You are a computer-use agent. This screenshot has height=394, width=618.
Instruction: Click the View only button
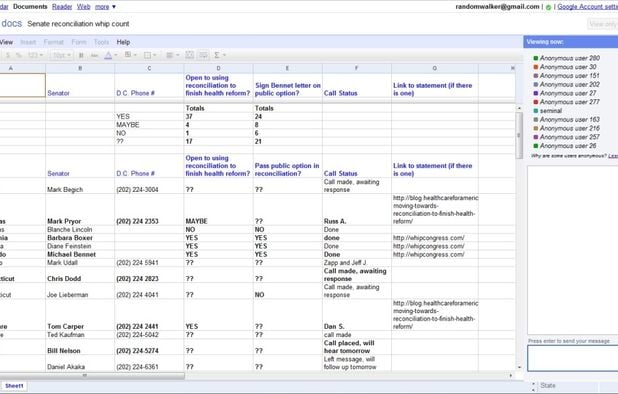tap(602, 24)
